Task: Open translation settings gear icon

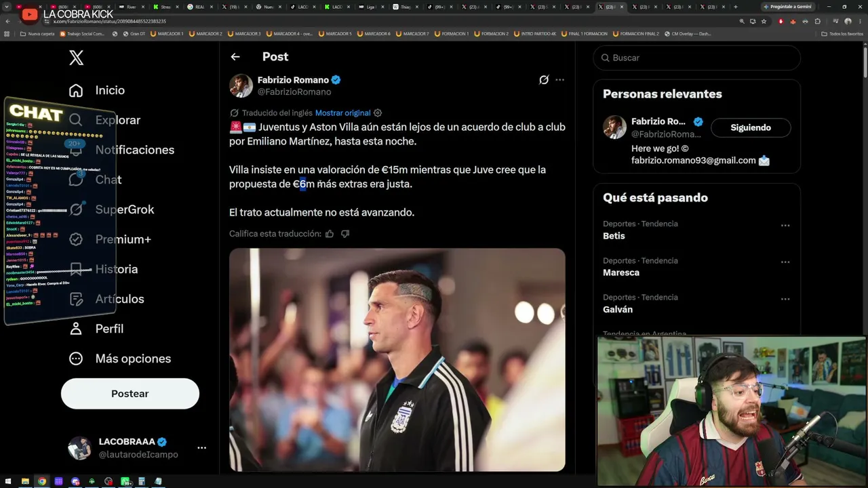Action: 378,113
